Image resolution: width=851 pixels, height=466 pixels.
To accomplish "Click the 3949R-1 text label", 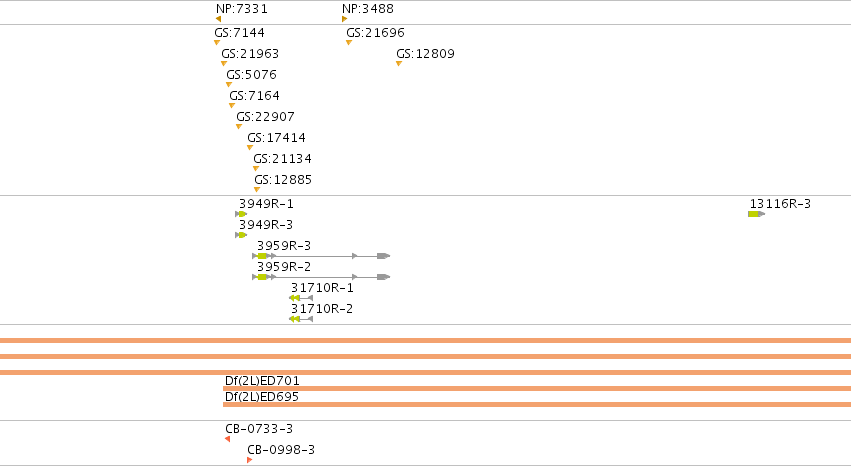I will click(x=266, y=204).
